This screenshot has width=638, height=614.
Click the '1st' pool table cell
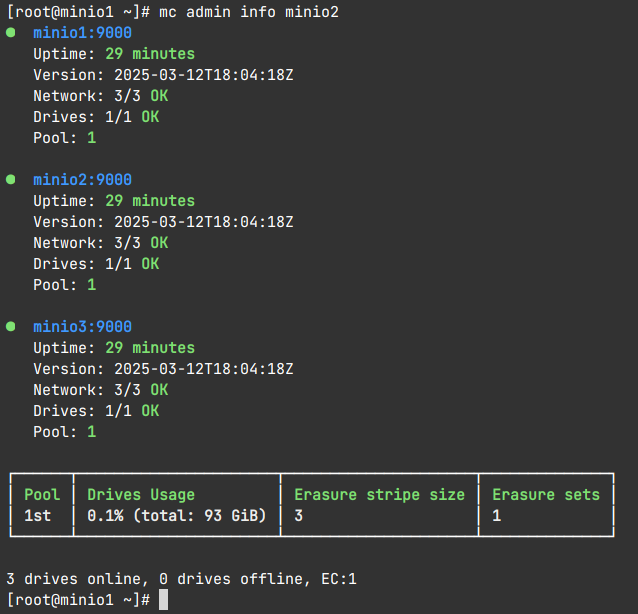37,515
